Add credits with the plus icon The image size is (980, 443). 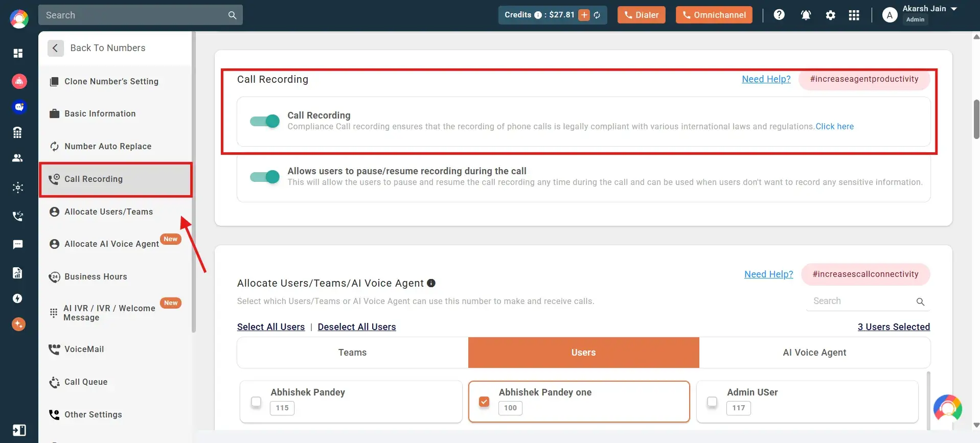[x=584, y=15]
